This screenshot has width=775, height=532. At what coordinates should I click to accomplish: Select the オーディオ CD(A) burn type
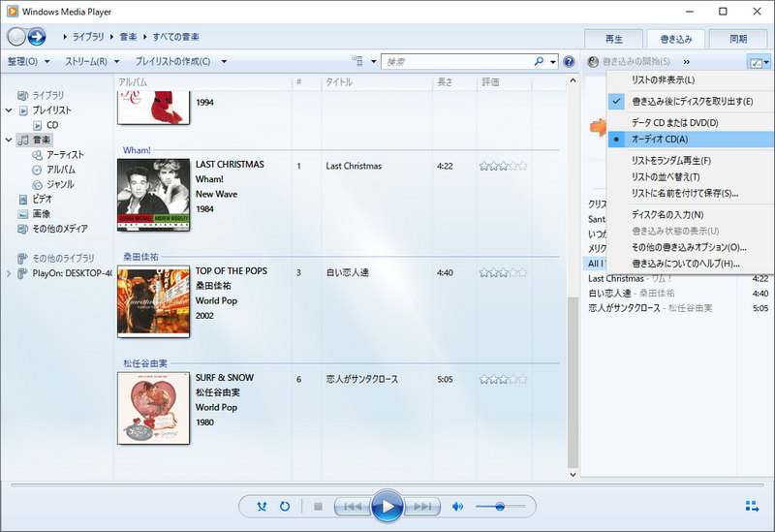692,139
